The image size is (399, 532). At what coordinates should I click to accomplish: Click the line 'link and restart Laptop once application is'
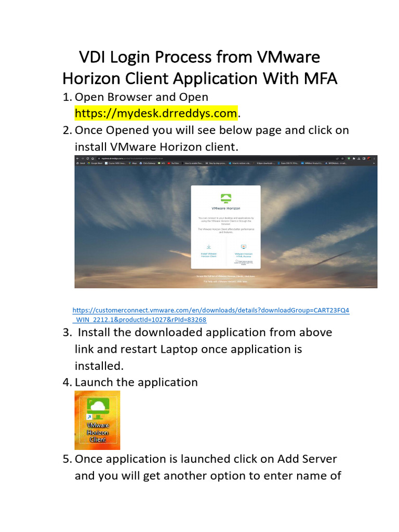pyautogui.click(x=188, y=349)
